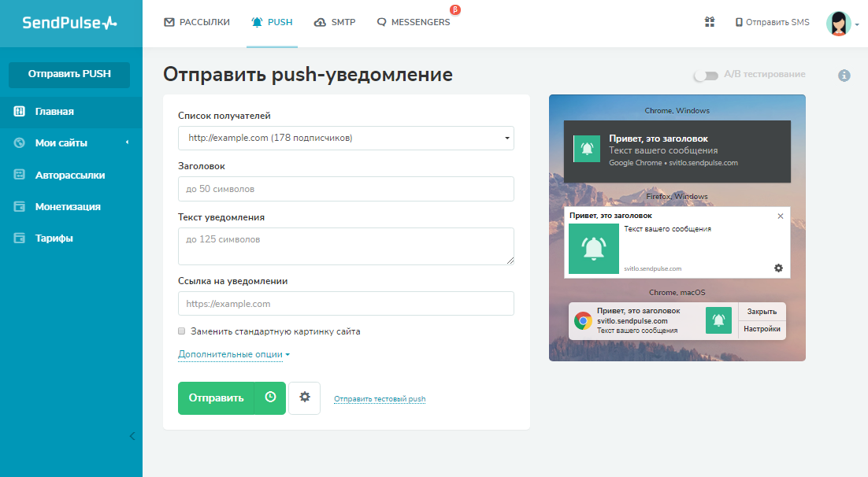Viewport: 868px width, 477px height.
Task: Click the heading Отправить push-уведомление
Action: 308,75
